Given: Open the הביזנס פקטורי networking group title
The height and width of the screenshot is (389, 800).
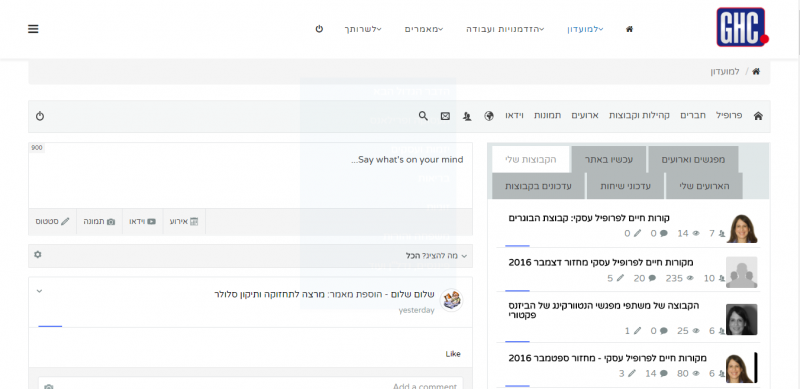Looking at the screenshot, I should 604,310.
